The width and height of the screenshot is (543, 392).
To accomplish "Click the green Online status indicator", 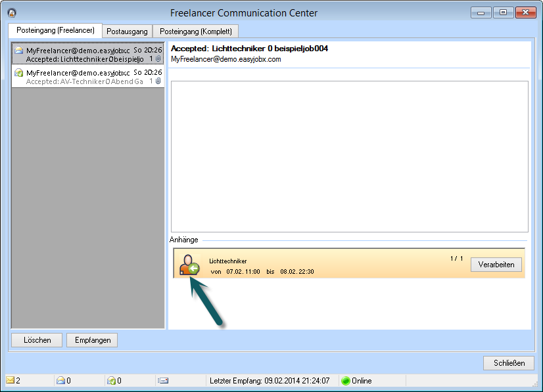I will (x=345, y=381).
